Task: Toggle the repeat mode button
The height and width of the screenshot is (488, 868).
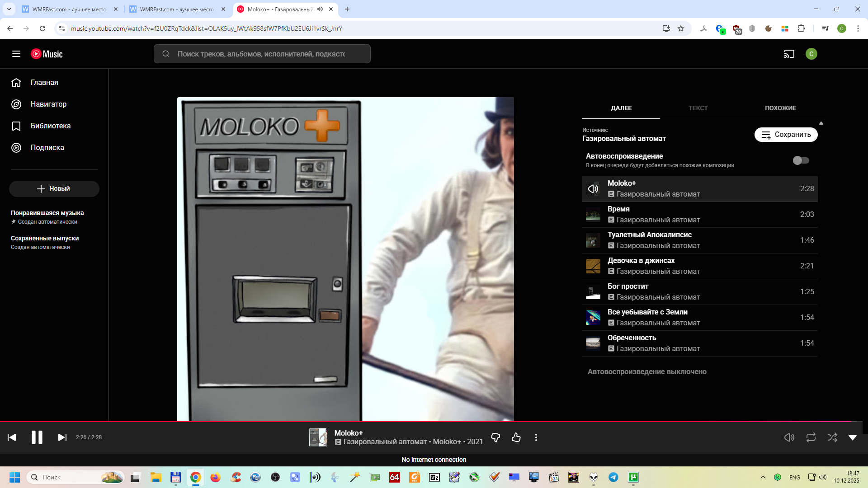Action: click(811, 437)
